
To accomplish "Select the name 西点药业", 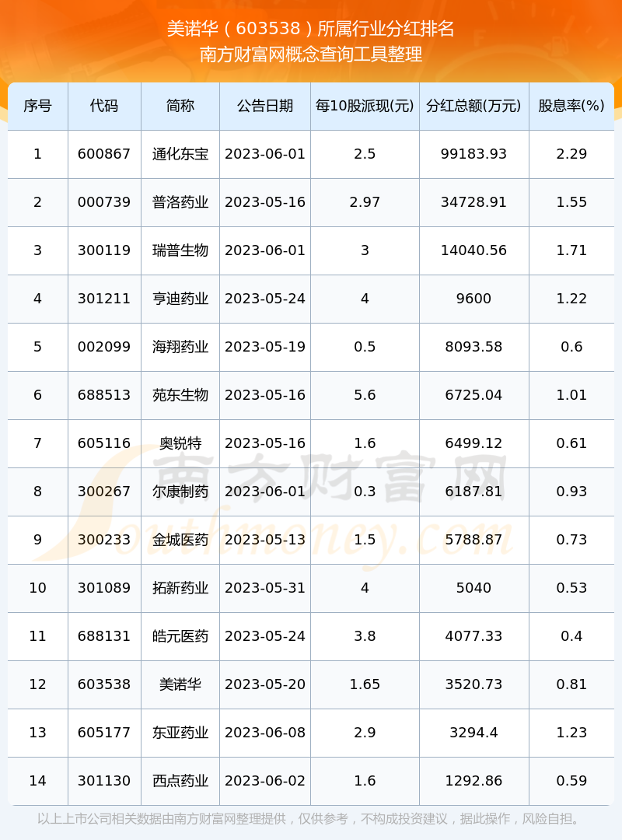I will coord(180,781).
